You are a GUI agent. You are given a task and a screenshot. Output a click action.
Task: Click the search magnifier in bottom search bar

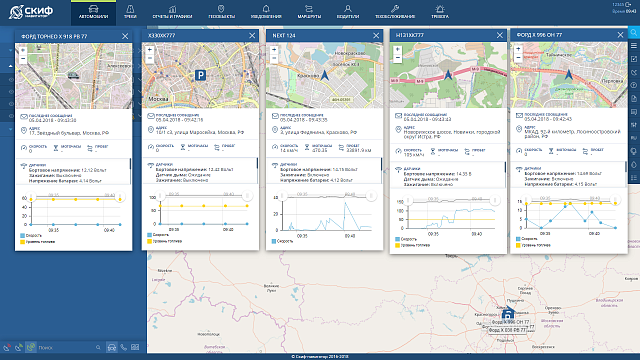point(98,347)
